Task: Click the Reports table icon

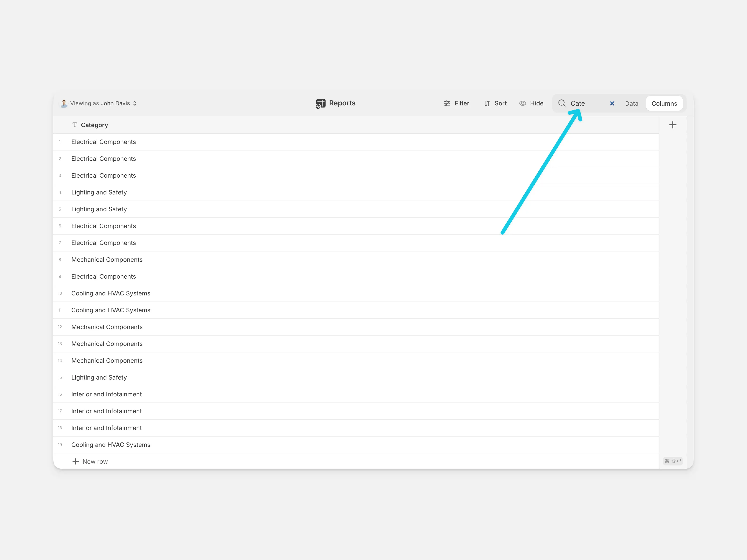Action: (x=320, y=104)
